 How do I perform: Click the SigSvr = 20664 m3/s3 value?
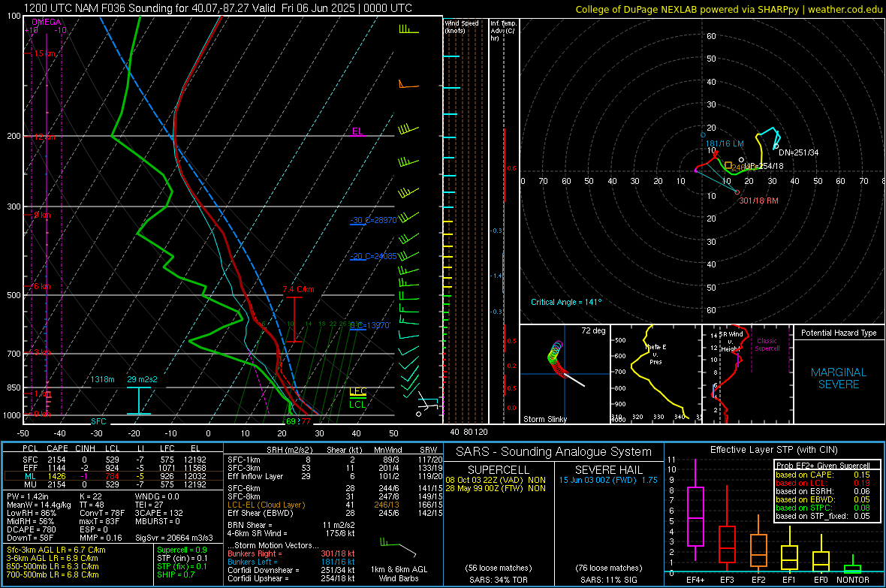pyautogui.click(x=174, y=538)
